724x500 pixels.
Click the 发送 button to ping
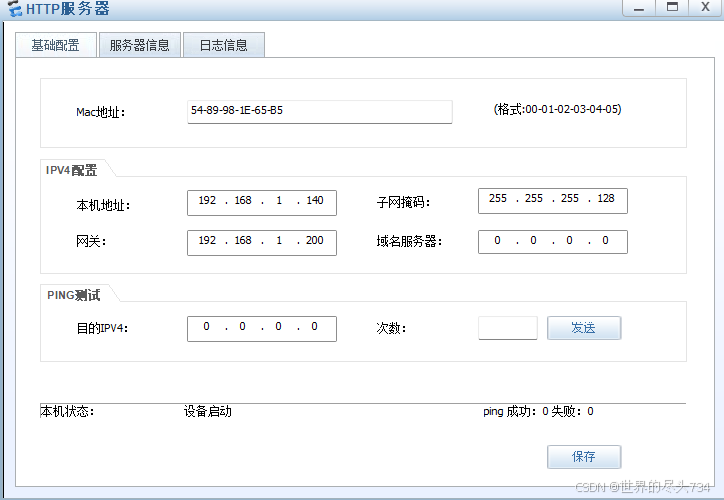pos(584,328)
